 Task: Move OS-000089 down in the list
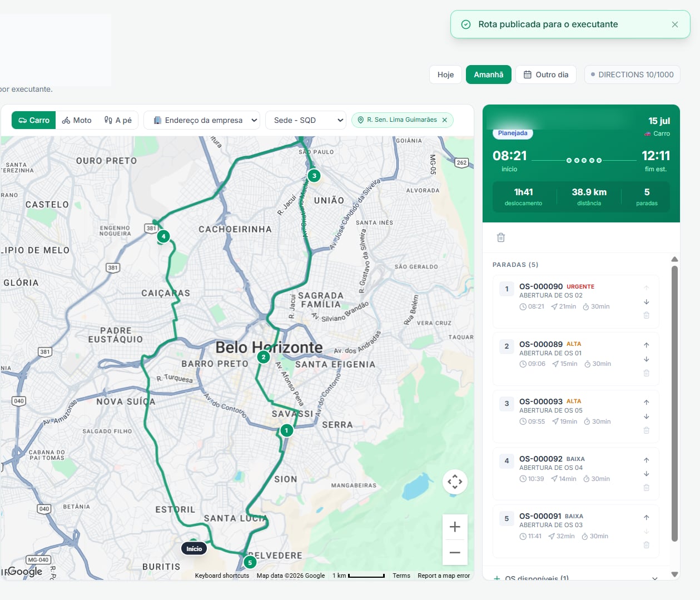coord(647,359)
